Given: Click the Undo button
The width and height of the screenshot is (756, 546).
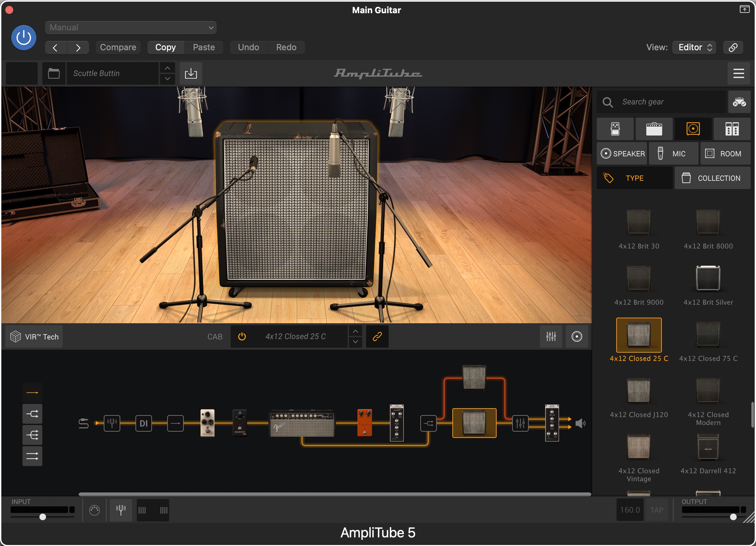Looking at the screenshot, I should pyautogui.click(x=249, y=47).
